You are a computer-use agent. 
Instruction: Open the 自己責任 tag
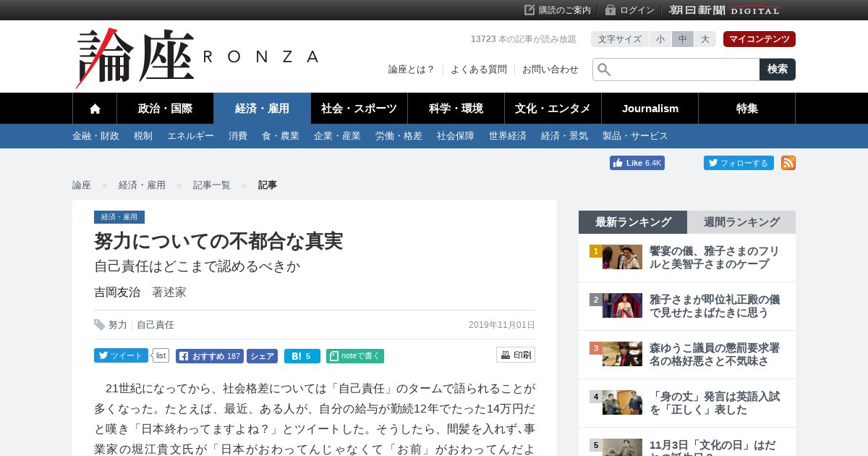point(156,325)
